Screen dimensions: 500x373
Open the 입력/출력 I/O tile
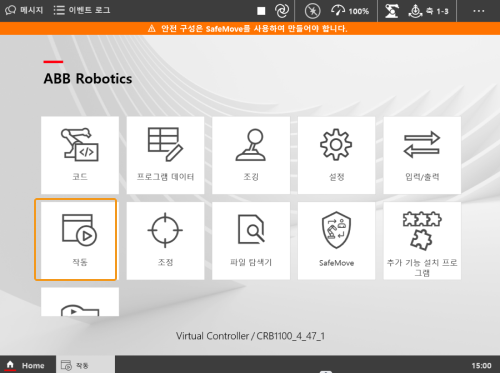click(422, 155)
